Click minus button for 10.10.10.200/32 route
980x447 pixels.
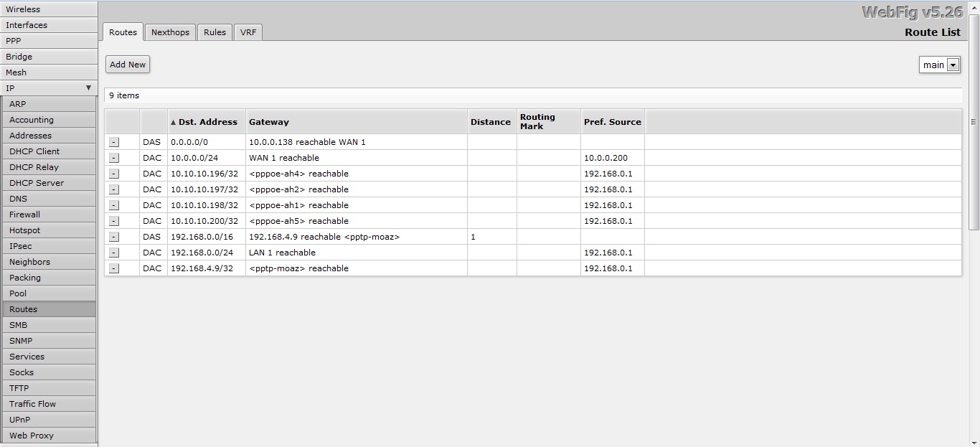pos(114,221)
